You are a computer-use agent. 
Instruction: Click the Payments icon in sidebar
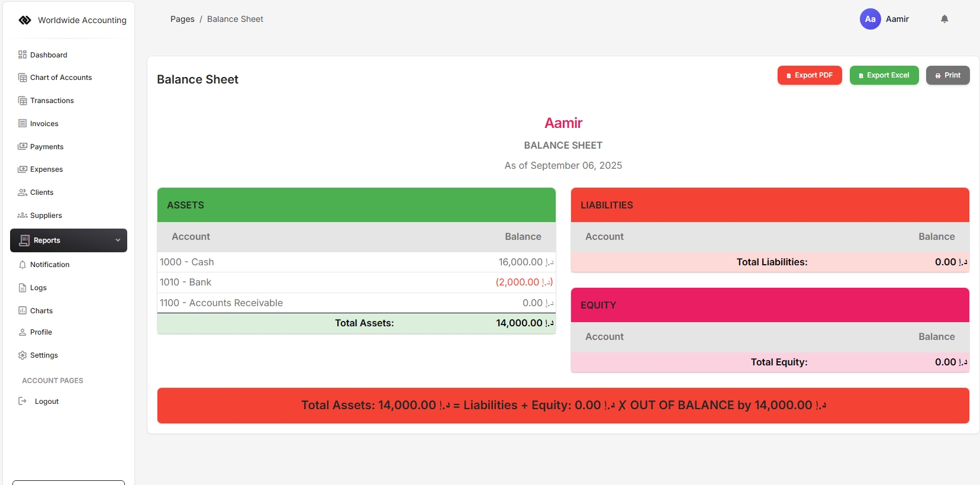tap(22, 146)
